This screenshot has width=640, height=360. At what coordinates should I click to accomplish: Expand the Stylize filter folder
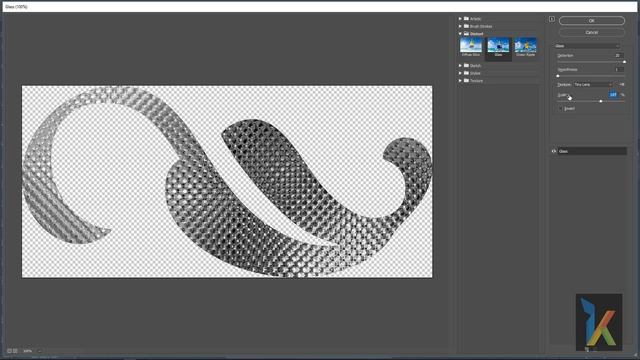tap(460, 73)
